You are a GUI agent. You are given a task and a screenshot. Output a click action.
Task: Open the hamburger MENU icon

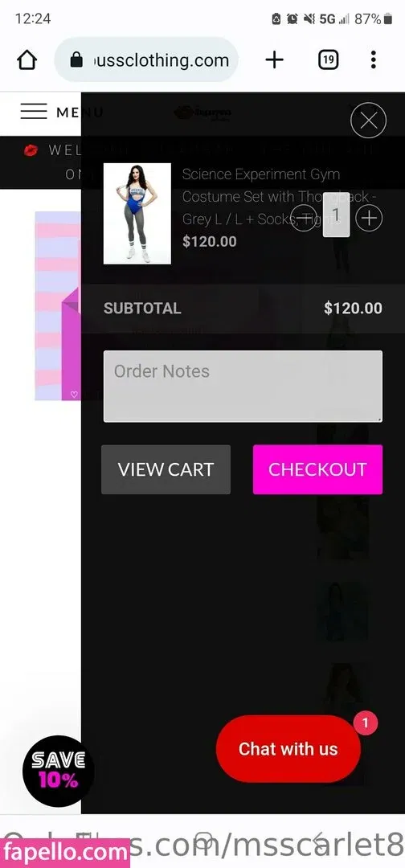34,112
